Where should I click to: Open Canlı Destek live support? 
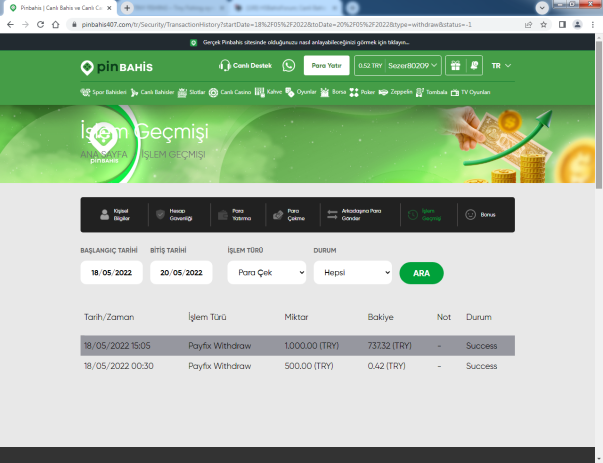[x=245, y=66]
